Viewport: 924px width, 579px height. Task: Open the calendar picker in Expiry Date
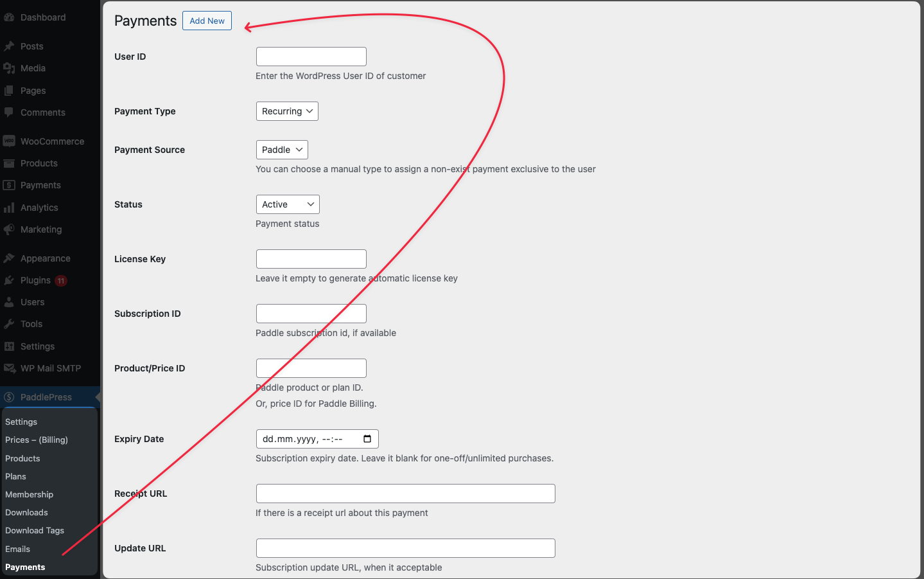pos(367,438)
